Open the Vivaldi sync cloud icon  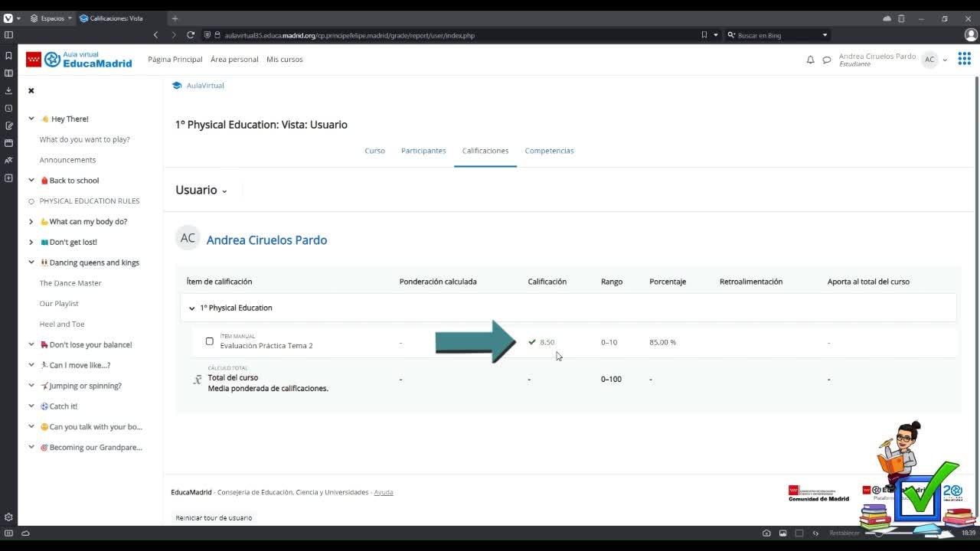point(887,18)
